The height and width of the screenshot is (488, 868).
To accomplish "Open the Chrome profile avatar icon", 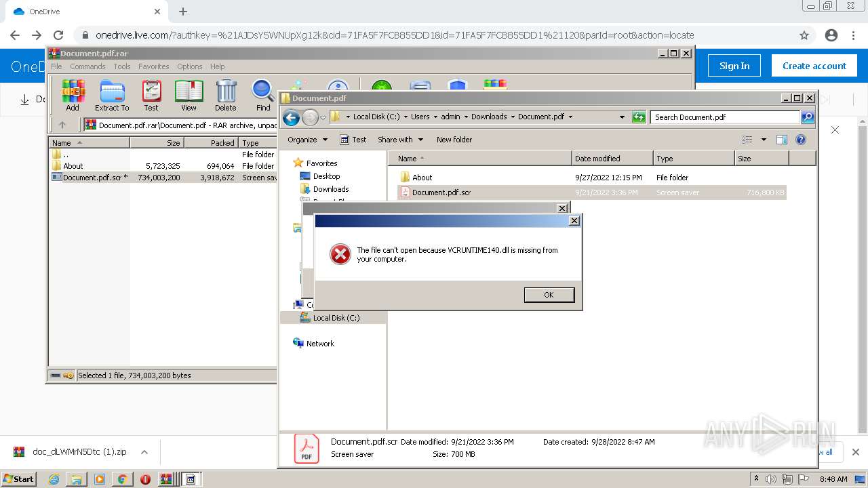I will (x=831, y=35).
